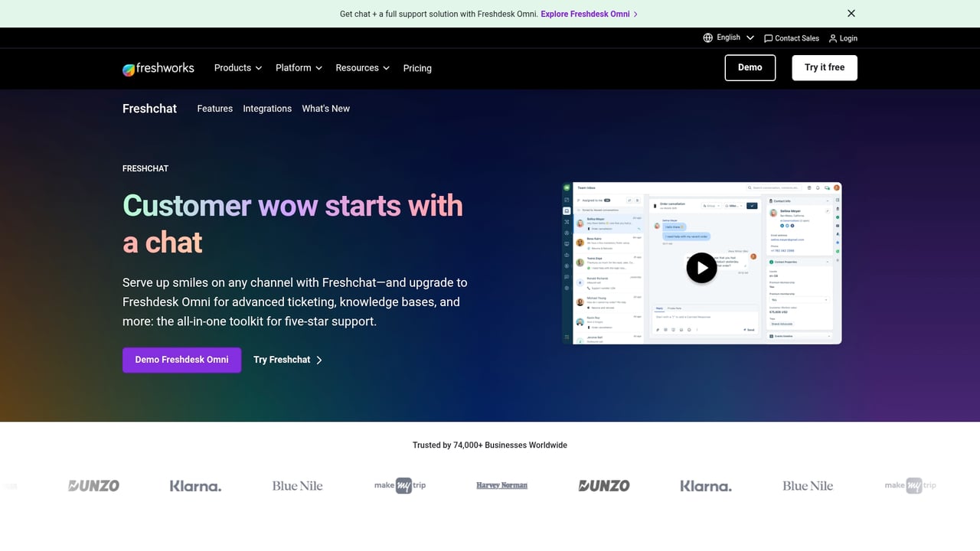This screenshot has height=551, width=980.
Task: Open the What's New tab
Action: pyautogui.click(x=325, y=109)
